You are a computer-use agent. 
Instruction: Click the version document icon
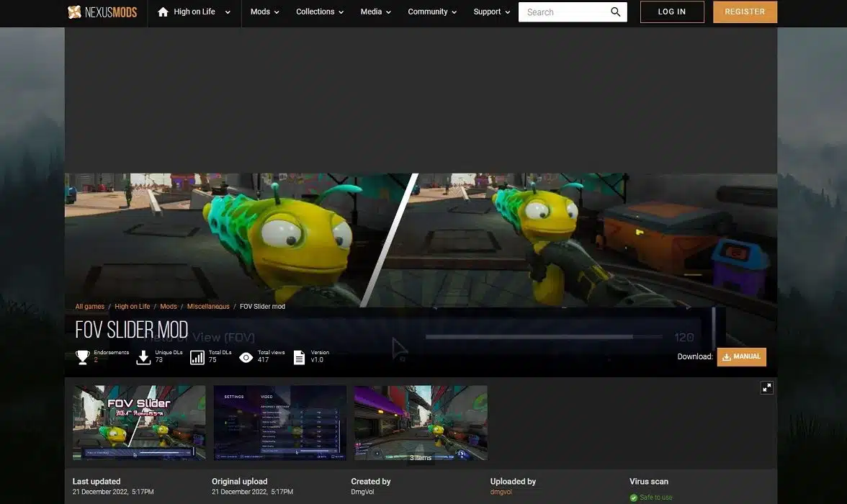pyautogui.click(x=300, y=357)
